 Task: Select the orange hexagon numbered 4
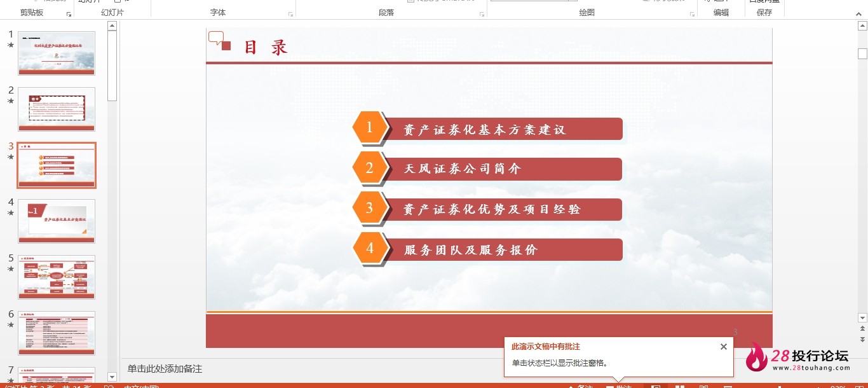click(370, 249)
